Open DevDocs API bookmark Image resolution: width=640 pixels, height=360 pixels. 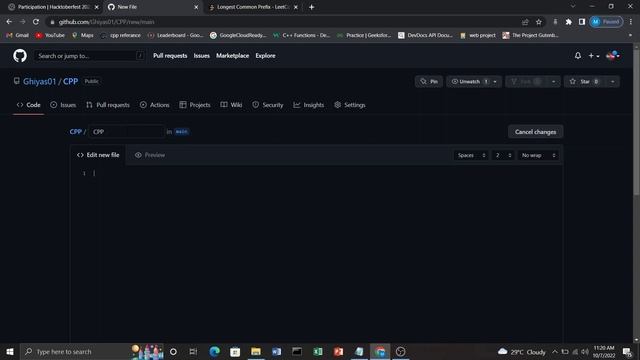[425, 36]
